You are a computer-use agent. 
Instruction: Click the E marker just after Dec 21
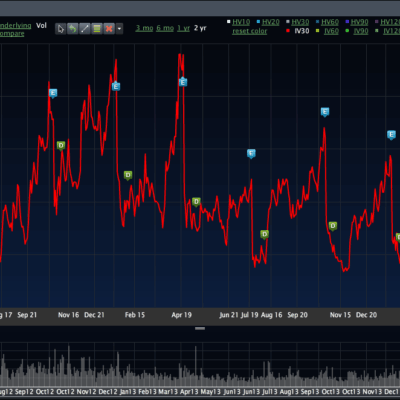[x=116, y=87]
